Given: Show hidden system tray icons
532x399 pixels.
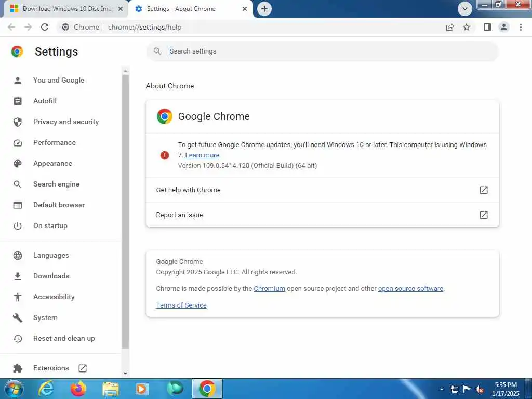Looking at the screenshot, I should point(442,389).
